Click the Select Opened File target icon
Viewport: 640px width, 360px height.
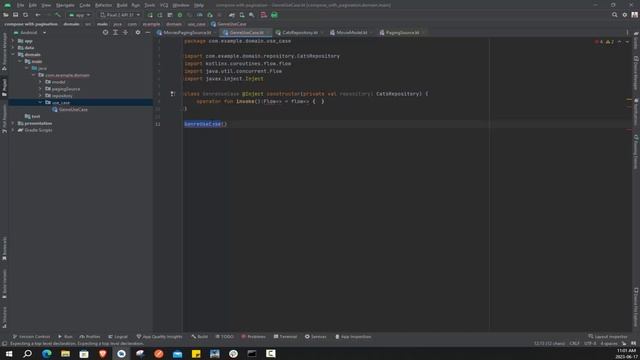tap(105, 32)
